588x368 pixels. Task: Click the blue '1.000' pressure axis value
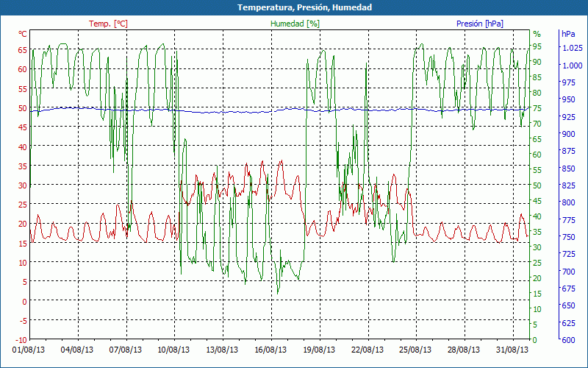click(573, 66)
